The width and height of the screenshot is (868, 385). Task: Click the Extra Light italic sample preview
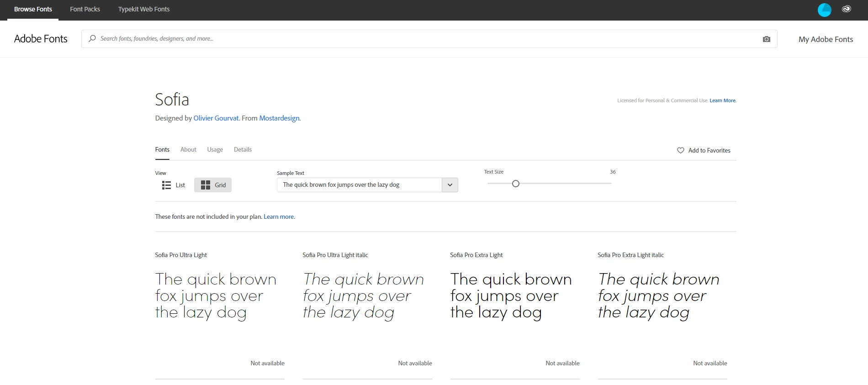coord(658,296)
